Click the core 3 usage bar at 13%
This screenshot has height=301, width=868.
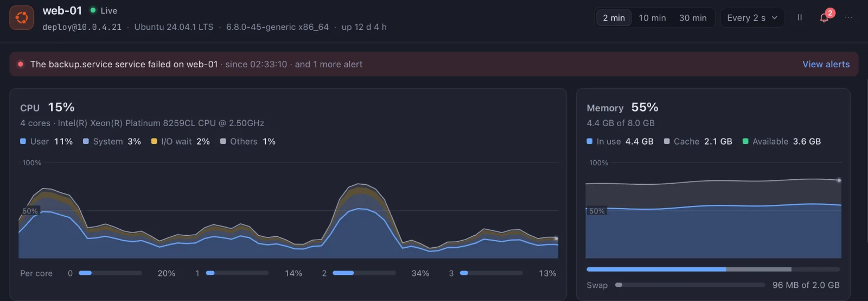pos(491,273)
